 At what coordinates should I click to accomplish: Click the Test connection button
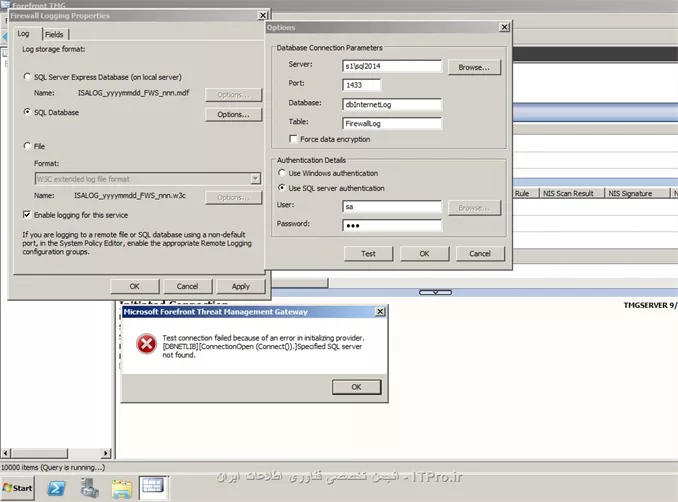tap(368, 254)
